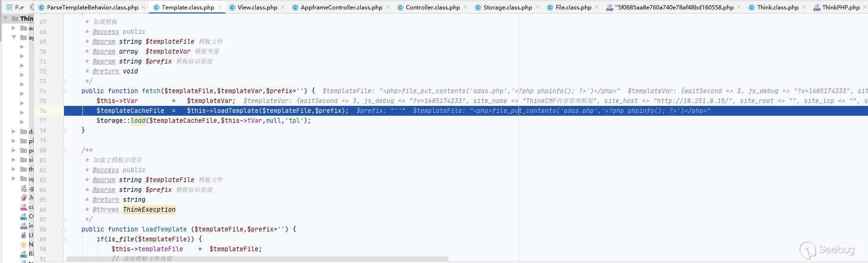Click gutter line number 77

coord(43,120)
